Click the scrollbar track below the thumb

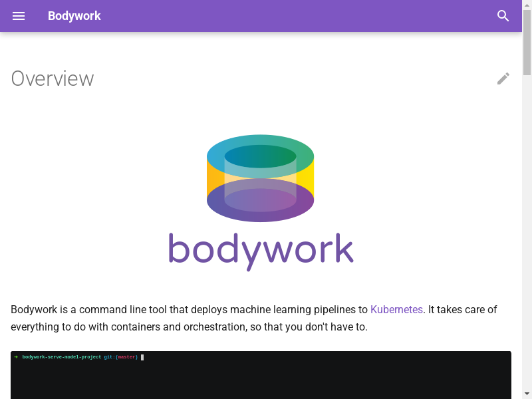[527, 233]
